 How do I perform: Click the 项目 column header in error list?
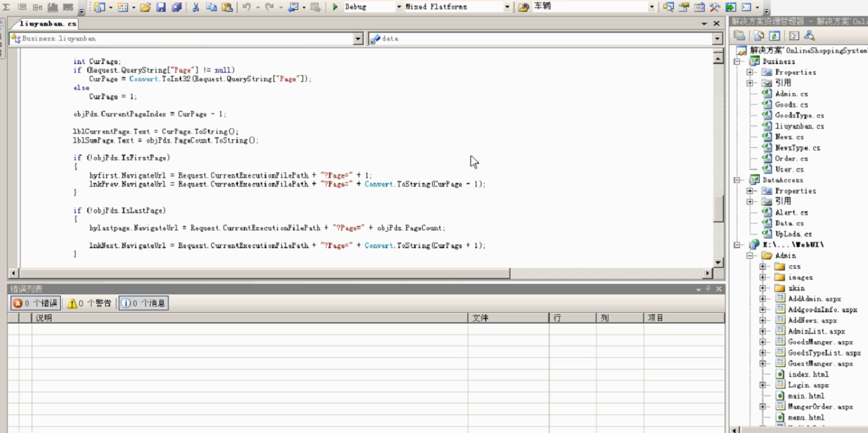click(684, 318)
